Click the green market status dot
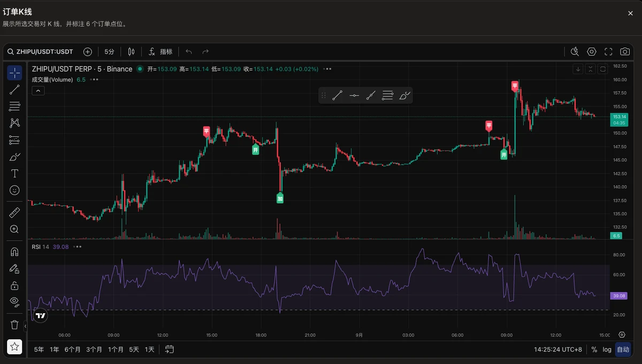This screenshot has height=364, width=642. (140, 69)
